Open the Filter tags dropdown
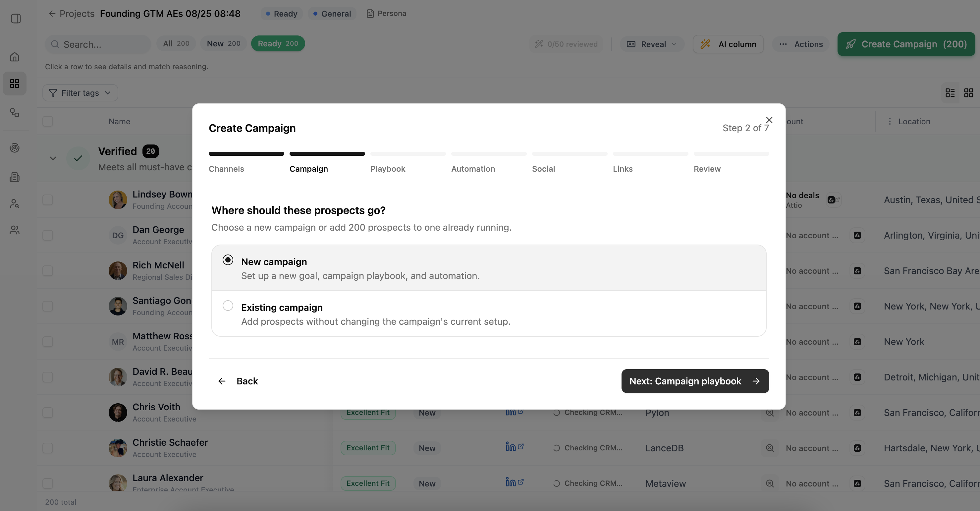The width and height of the screenshot is (980, 511). (80, 93)
